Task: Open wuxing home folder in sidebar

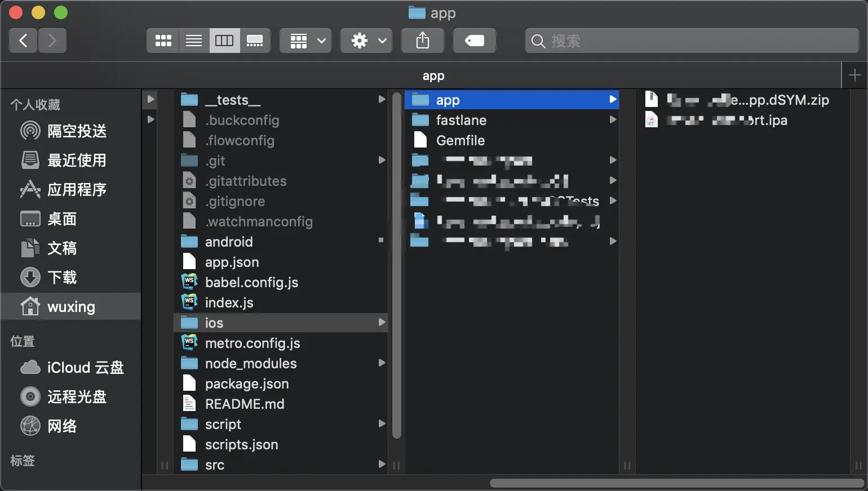Action: 71,306
